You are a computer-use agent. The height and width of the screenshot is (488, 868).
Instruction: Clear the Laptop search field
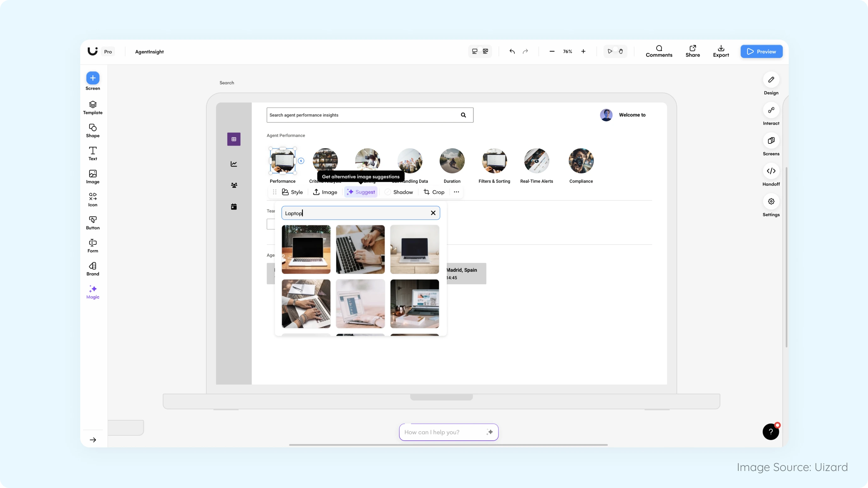(433, 213)
